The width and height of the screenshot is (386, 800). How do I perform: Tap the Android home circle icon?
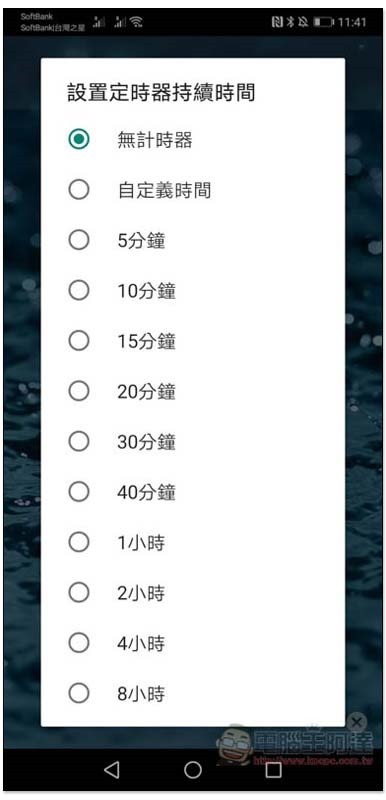[x=193, y=769]
